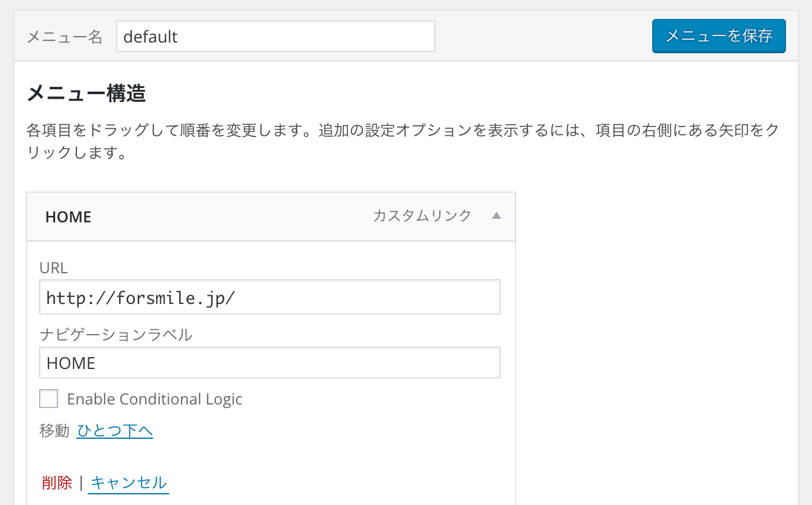Image resolution: width=812 pixels, height=505 pixels.
Task: Click the HOME menu item title bar
Action: point(271,216)
